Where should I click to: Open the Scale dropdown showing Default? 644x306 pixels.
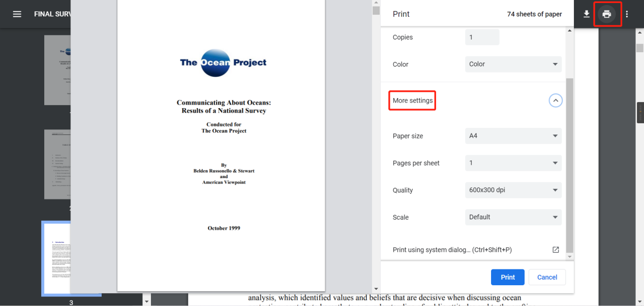point(513,217)
